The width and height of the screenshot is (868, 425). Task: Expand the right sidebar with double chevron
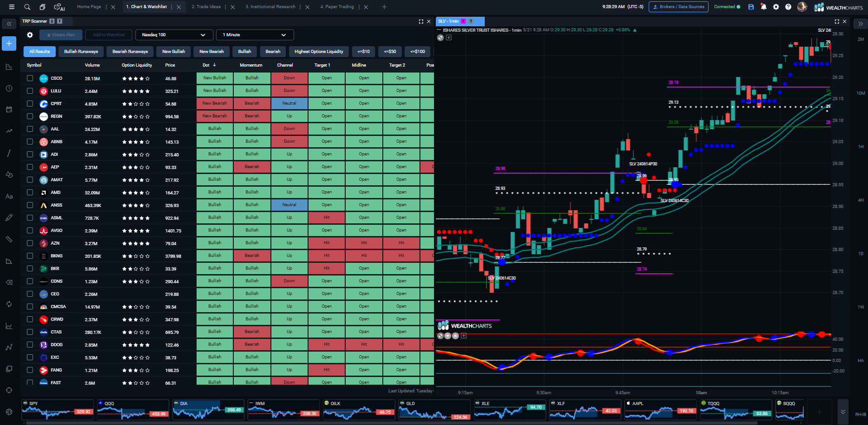point(860,24)
